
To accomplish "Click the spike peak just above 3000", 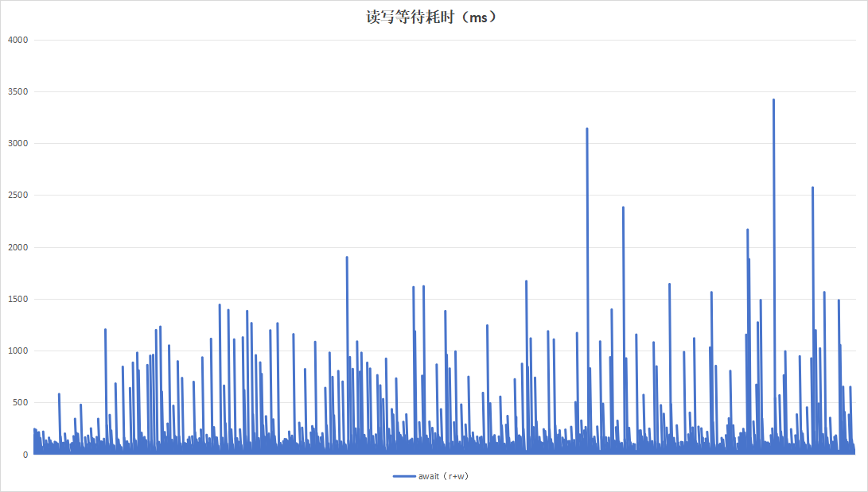I will 587,129.
